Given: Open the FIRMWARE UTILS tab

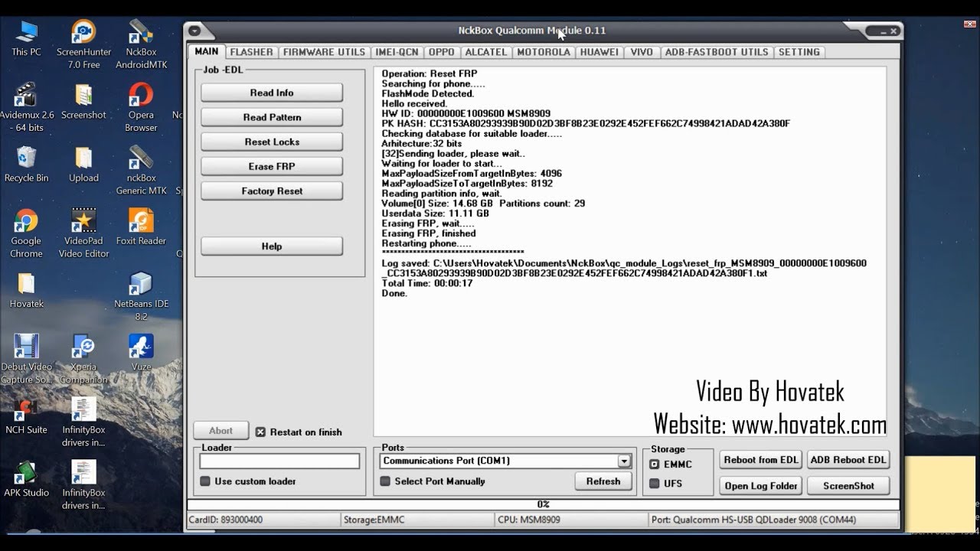Looking at the screenshot, I should click(x=324, y=52).
